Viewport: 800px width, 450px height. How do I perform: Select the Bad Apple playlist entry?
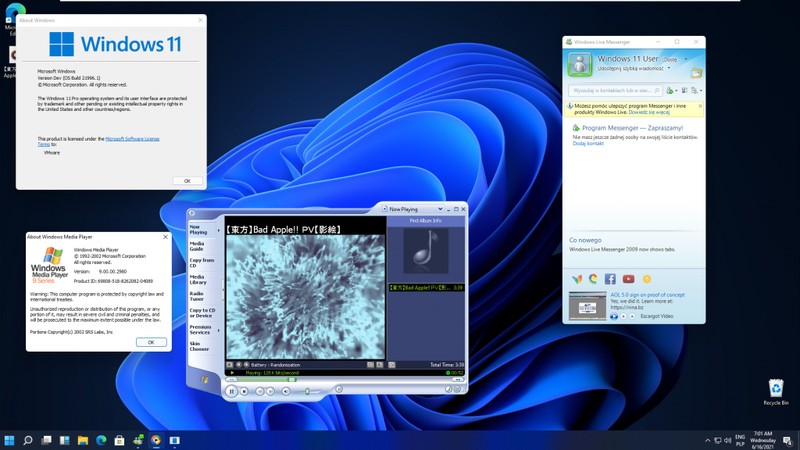tap(426, 288)
